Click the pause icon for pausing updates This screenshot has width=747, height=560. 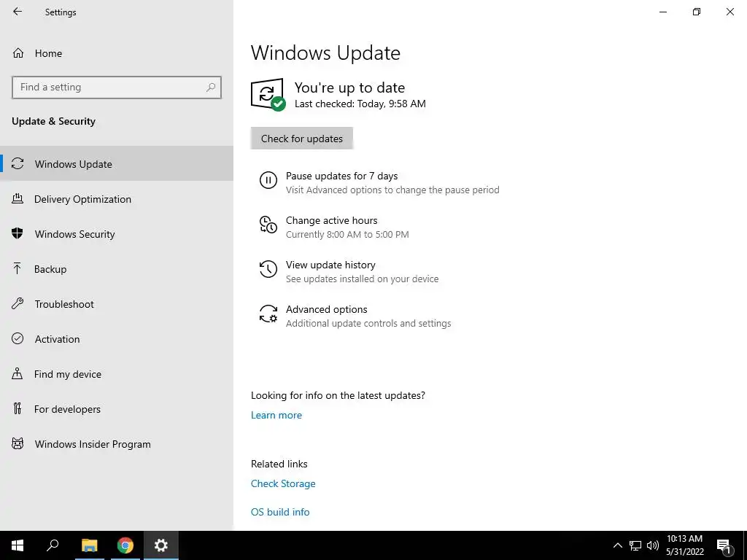[x=268, y=181]
